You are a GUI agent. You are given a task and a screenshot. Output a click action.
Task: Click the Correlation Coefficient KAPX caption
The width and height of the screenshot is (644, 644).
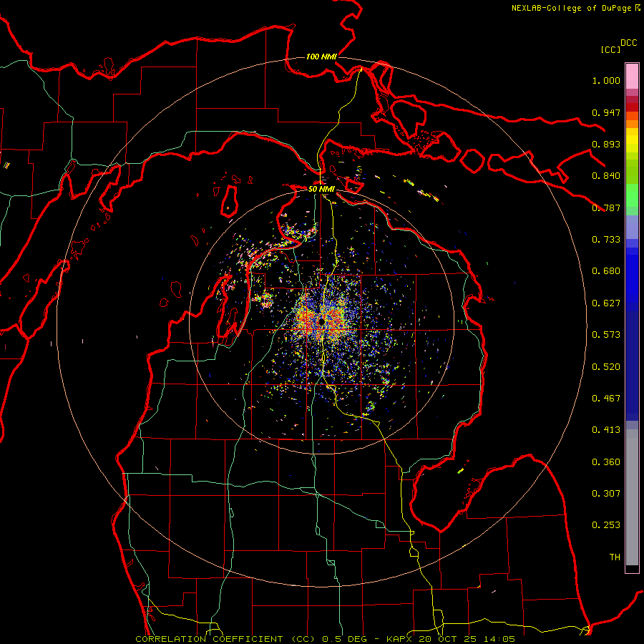click(325, 639)
